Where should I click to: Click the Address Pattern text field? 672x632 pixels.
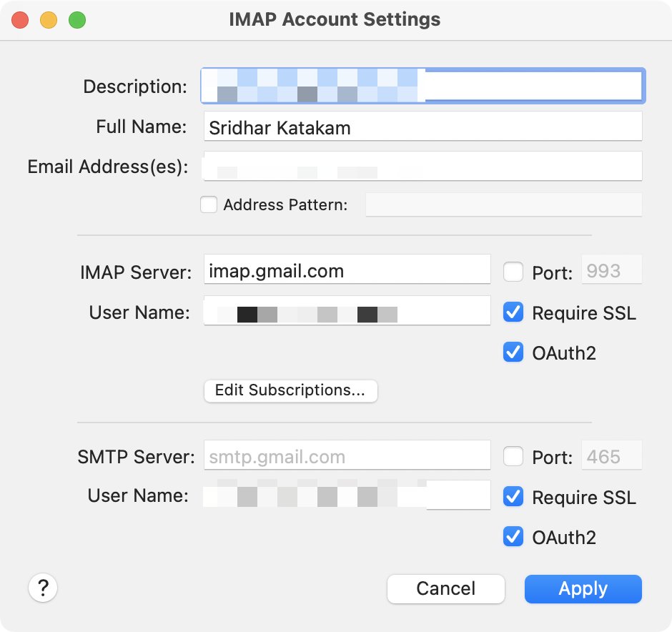click(503, 204)
